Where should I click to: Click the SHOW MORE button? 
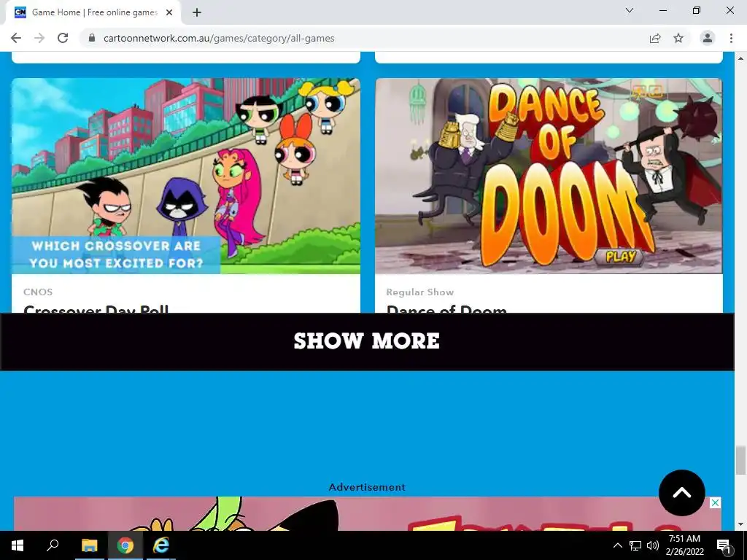coord(367,341)
